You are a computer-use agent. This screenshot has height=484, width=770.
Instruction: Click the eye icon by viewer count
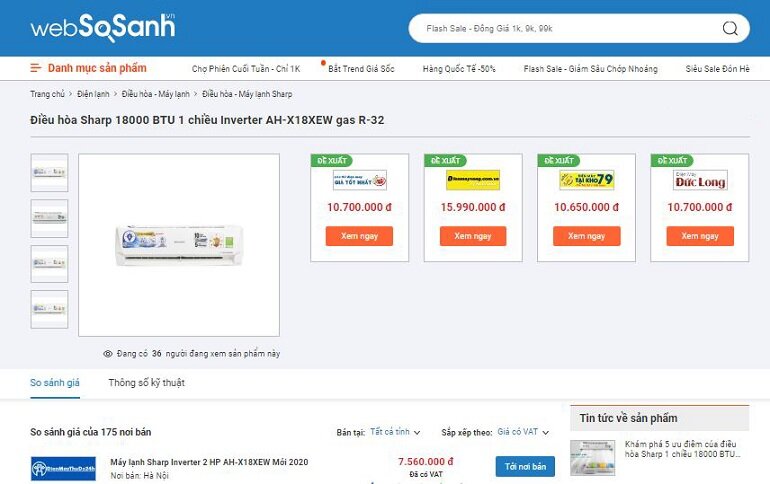pyautogui.click(x=108, y=353)
